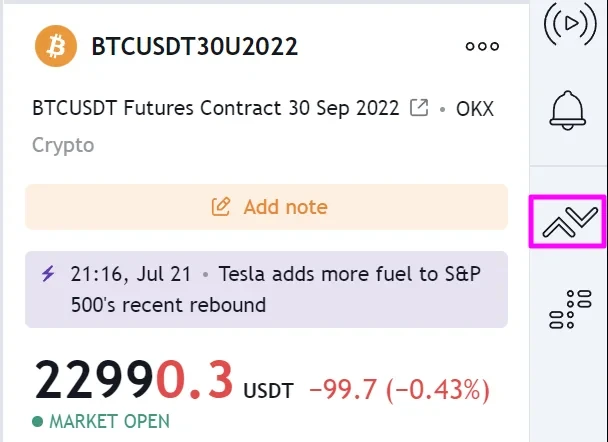The height and width of the screenshot is (442, 608).
Task: Open the DOM dots-and-lines sidebar icon
Action: (x=570, y=309)
